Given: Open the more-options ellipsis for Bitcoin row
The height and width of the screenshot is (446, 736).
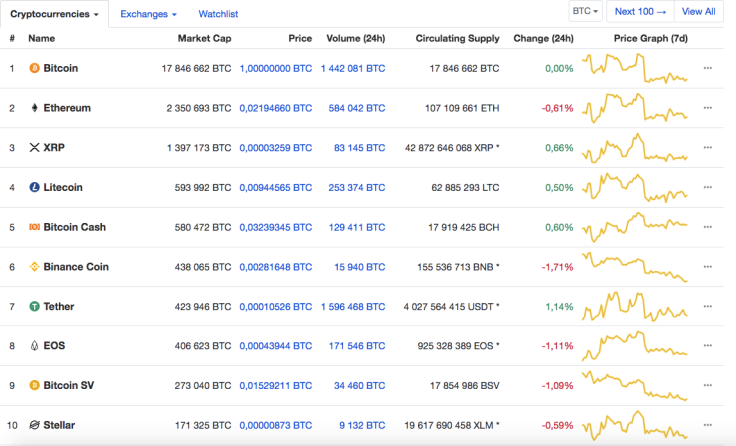Looking at the screenshot, I should tap(708, 68).
